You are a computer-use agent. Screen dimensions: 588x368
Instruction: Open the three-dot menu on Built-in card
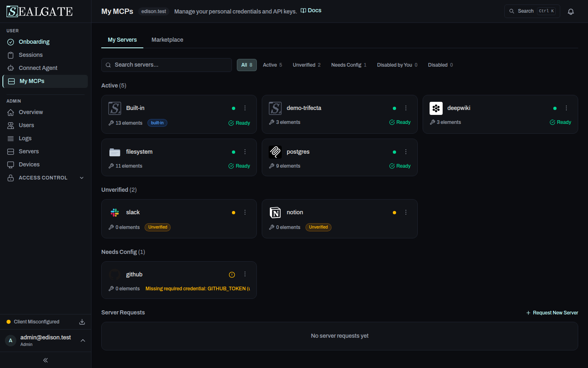coord(245,108)
